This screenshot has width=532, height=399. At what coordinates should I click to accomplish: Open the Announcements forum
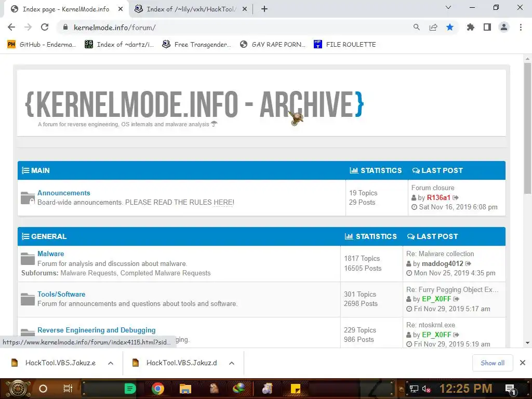(64, 193)
